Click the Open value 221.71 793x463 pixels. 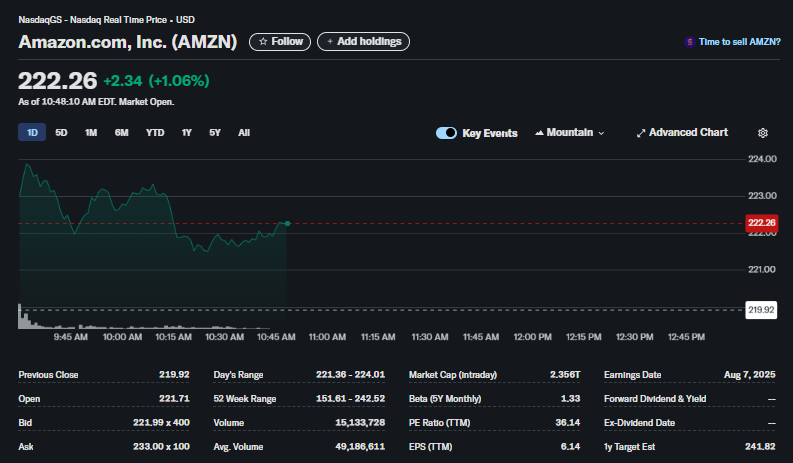(x=174, y=399)
